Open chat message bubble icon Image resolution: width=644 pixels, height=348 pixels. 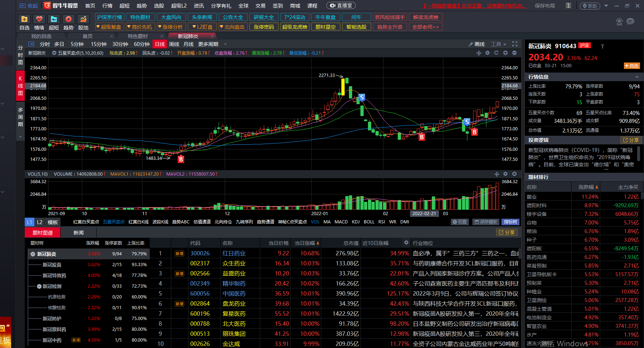tap(630, 22)
